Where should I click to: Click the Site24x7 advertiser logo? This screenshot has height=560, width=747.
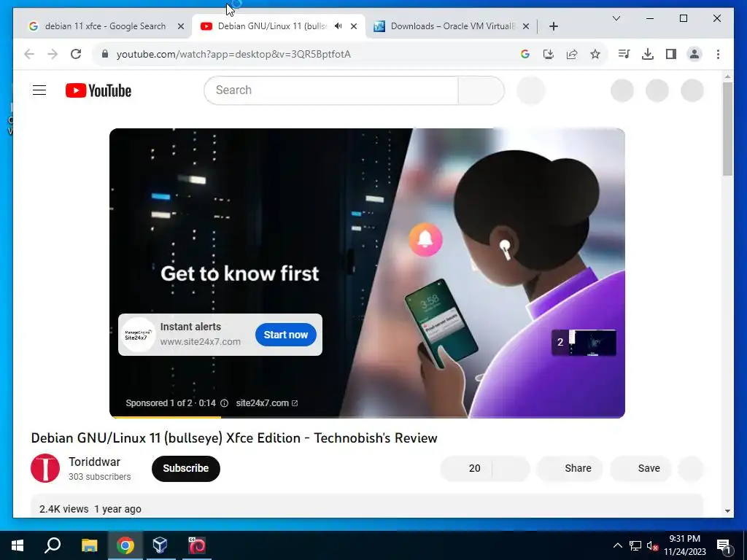tap(138, 335)
